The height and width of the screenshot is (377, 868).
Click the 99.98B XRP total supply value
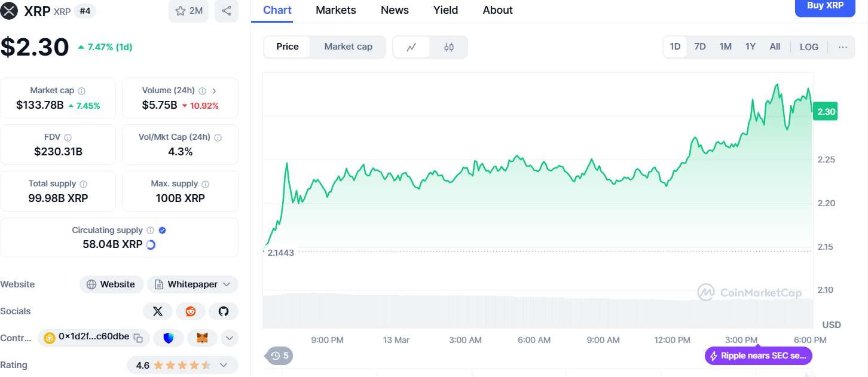point(58,198)
